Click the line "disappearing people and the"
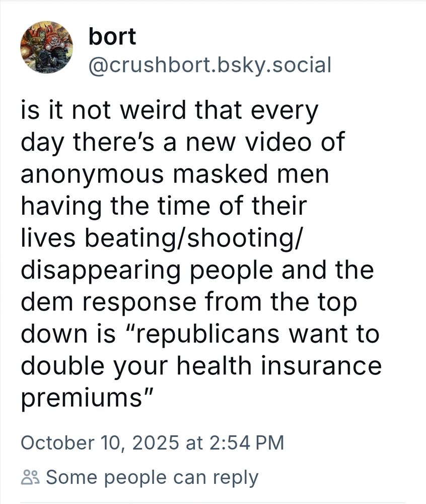 pos(197,270)
